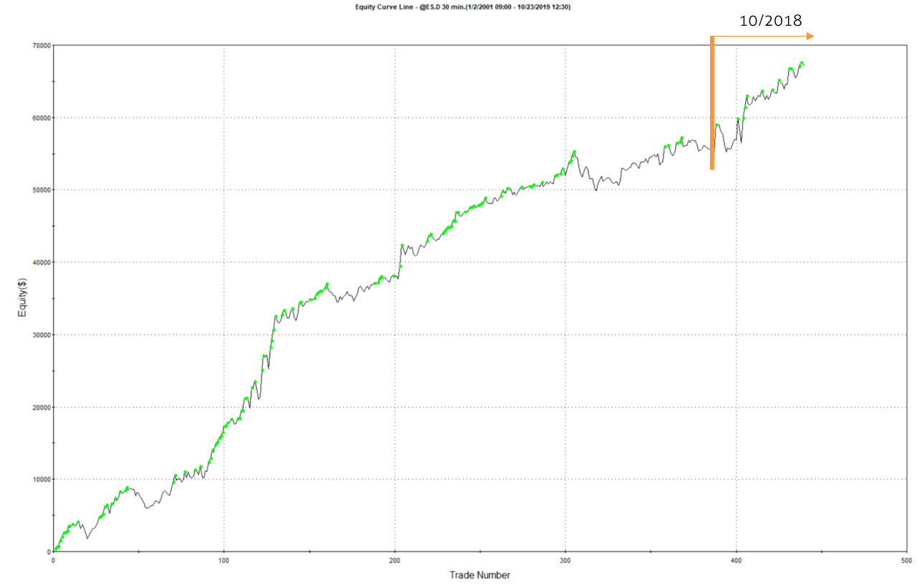Click trade number tick label 300
The image size is (922, 588).
(565, 560)
